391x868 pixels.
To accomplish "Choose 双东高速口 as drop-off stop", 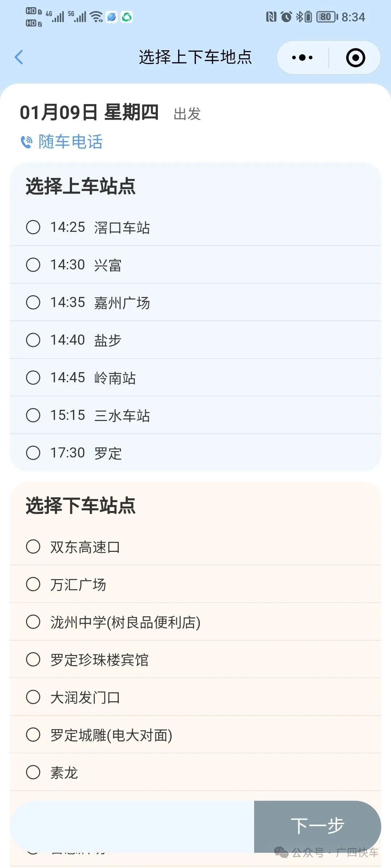I will tap(195, 547).
